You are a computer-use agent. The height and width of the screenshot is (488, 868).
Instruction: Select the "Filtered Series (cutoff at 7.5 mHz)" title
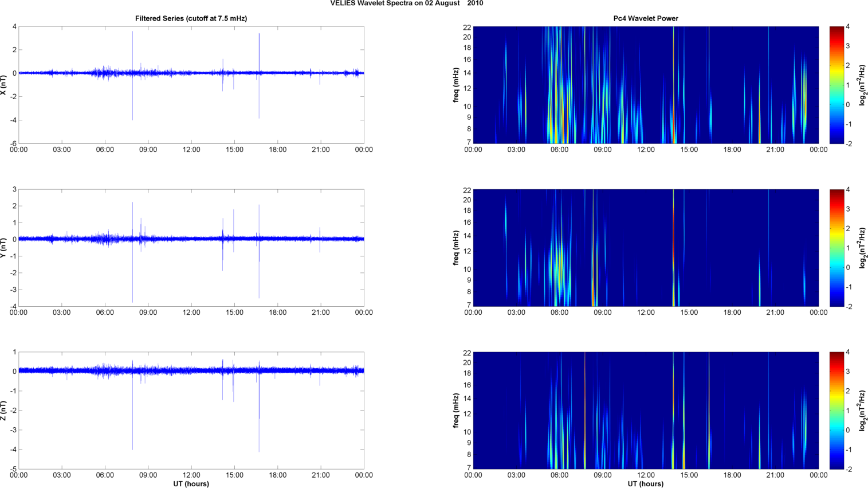[191, 18]
